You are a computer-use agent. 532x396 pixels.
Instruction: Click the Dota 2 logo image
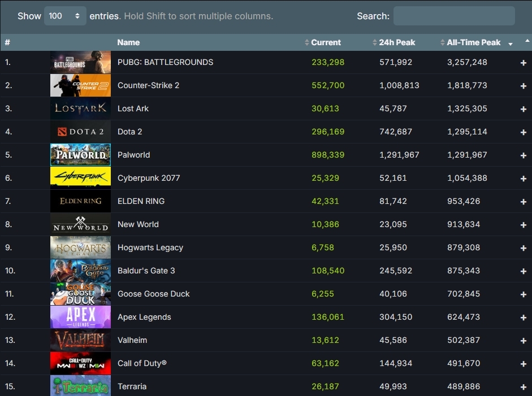pyautogui.click(x=80, y=132)
